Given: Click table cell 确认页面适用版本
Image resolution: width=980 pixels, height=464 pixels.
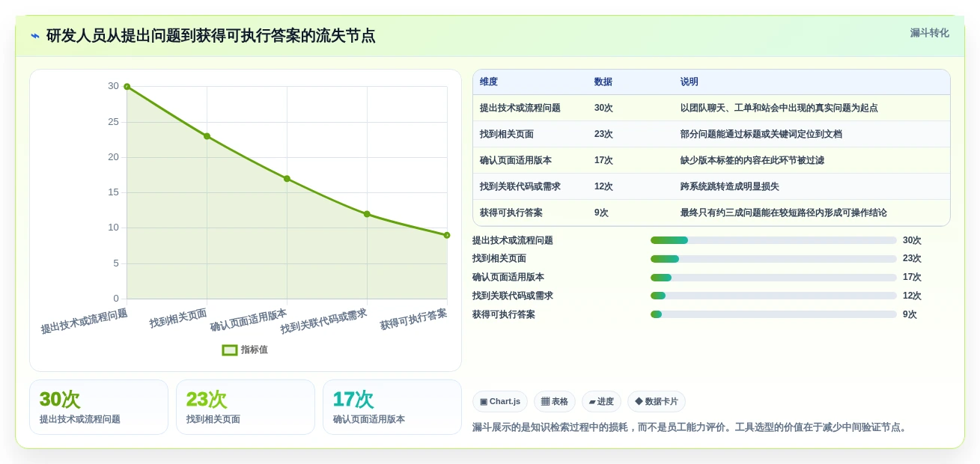Looking at the screenshot, I should pyautogui.click(x=516, y=160).
